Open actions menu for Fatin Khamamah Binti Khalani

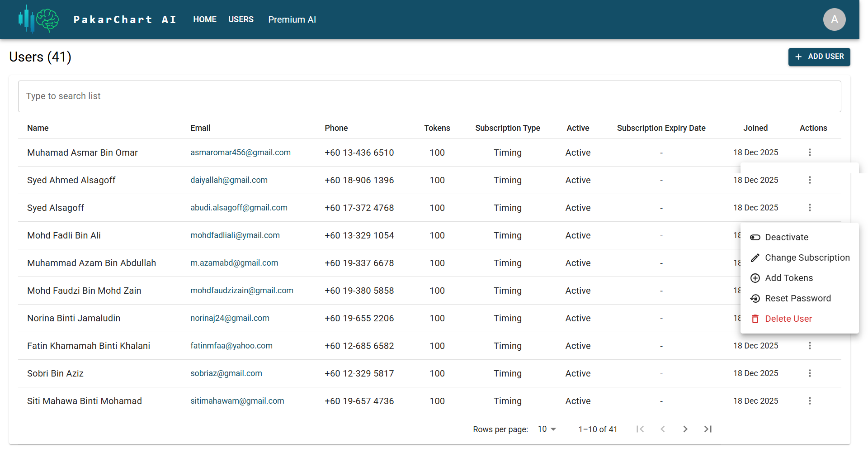(x=810, y=346)
